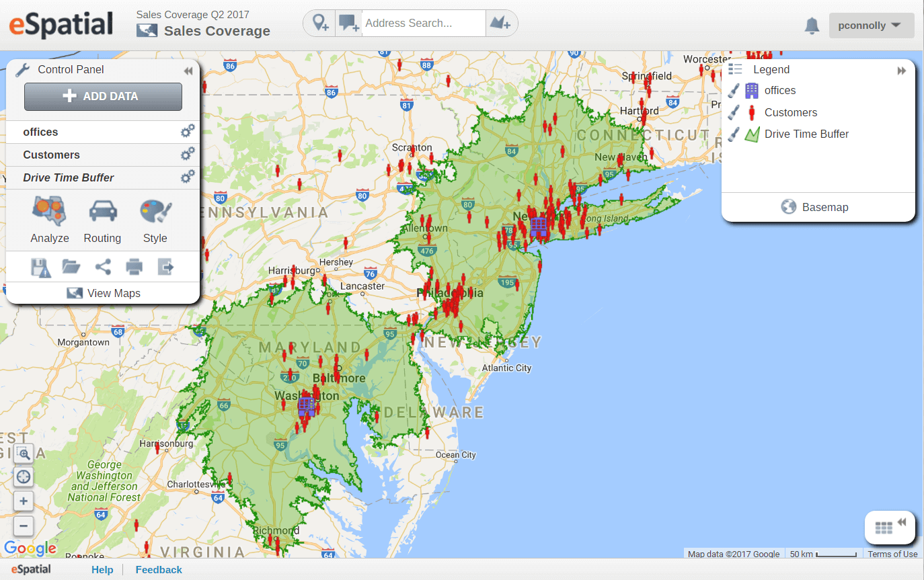Open settings gear for Customers layer
The height and width of the screenshot is (580, 924).
188,155
